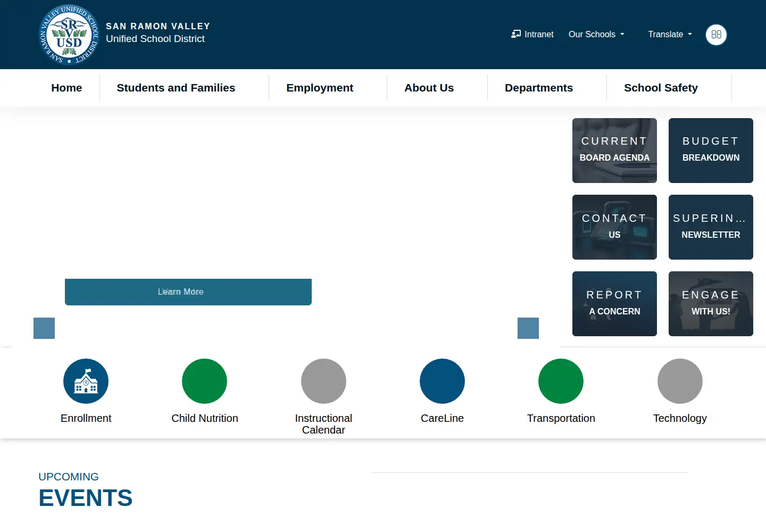
Task: Open the Report A Concern tile
Action: tap(614, 304)
